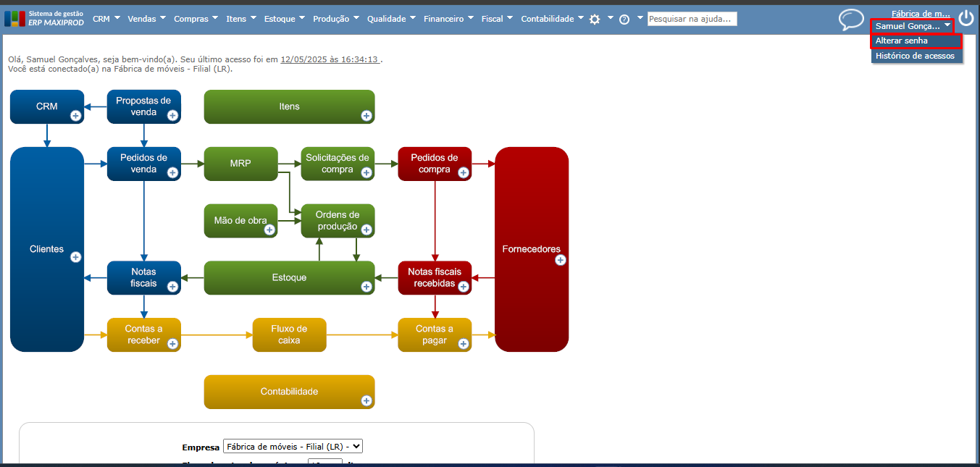Open the CRM flowchart box
The height and width of the screenshot is (467, 980).
47,106
